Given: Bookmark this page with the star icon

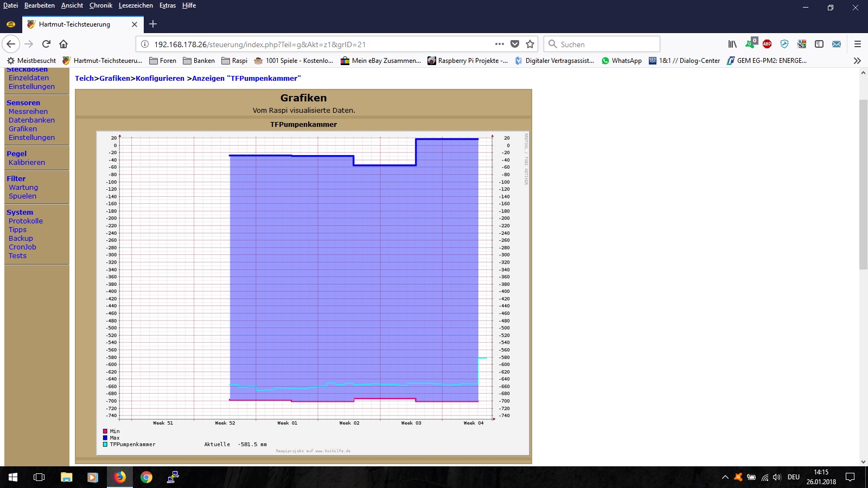Looking at the screenshot, I should (530, 44).
